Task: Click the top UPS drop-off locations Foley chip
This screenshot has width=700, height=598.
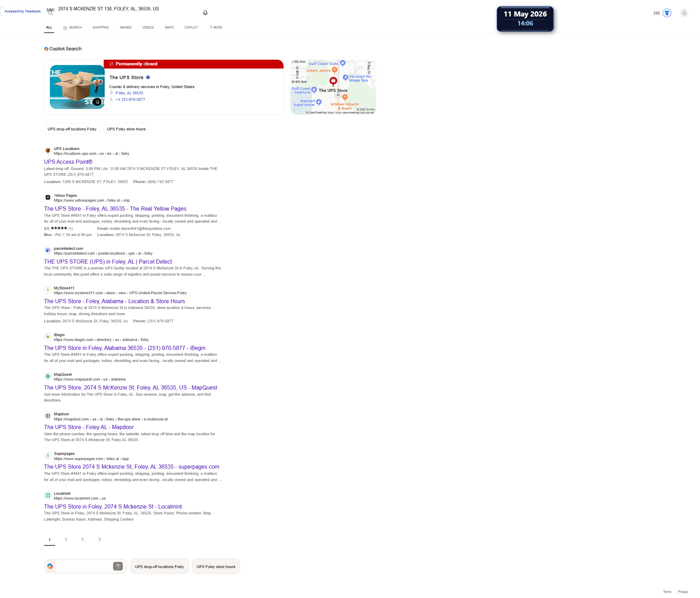Action: point(72,129)
